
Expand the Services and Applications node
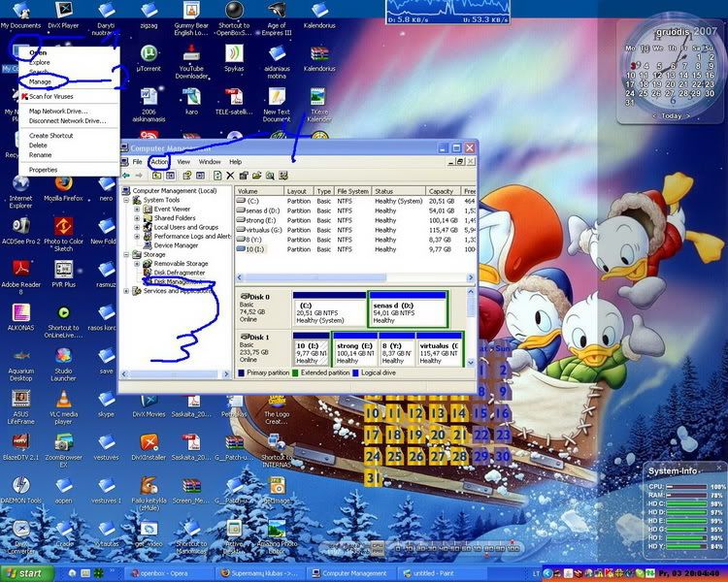click(x=126, y=291)
